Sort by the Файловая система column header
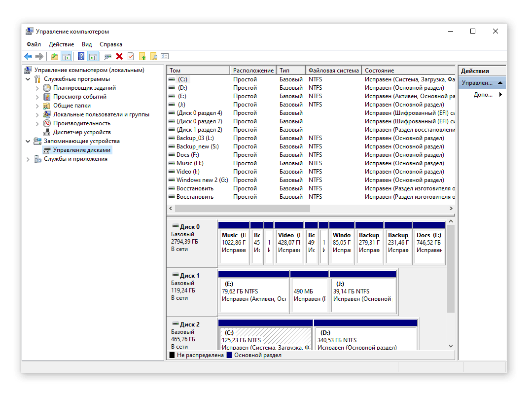532x397 pixels. 333,70
